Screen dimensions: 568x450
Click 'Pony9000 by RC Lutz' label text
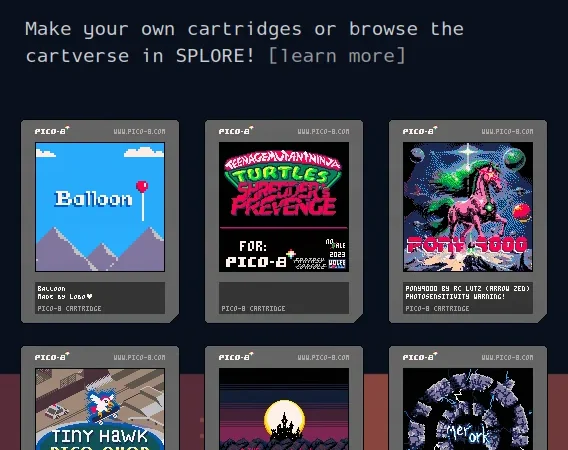tap(467, 288)
